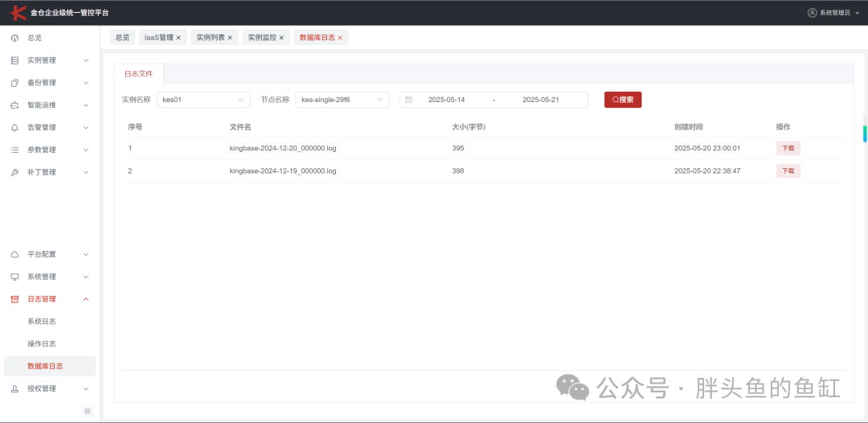Expand the 平台配置 menu chevron
This screenshot has height=423, width=868.
86,255
